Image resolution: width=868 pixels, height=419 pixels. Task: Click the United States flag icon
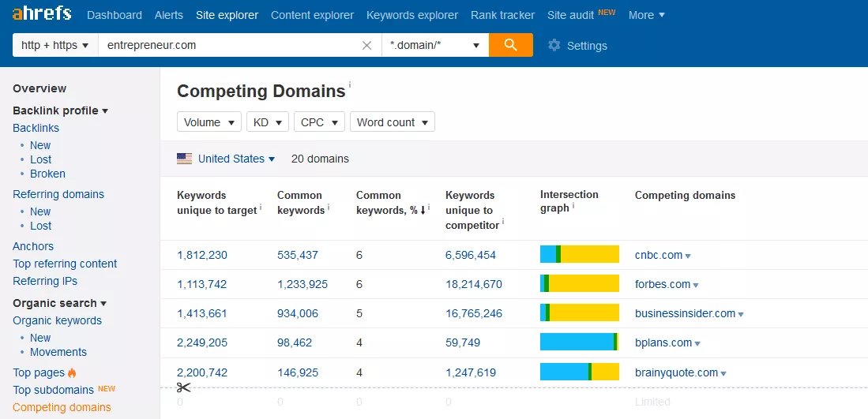(x=185, y=159)
